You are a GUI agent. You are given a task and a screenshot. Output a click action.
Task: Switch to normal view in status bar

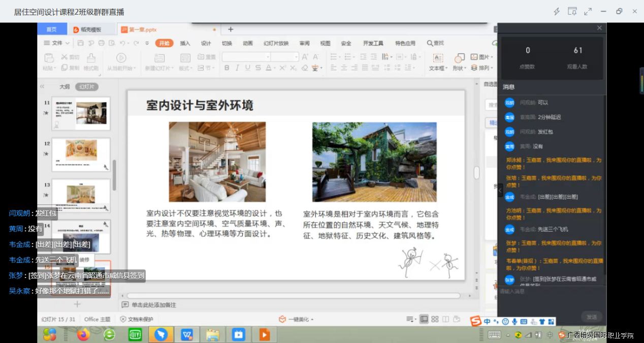pyautogui.click(x=424, y=319)
